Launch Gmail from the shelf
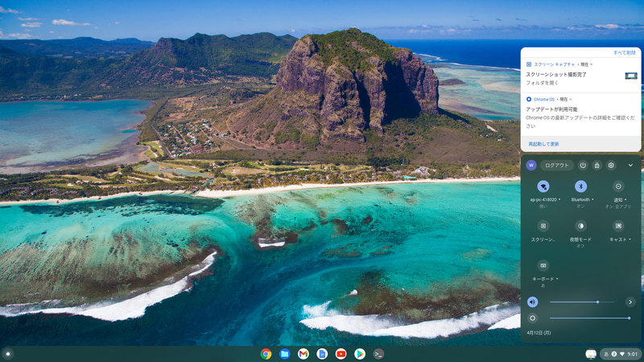Image resolution: width=644 pixels, height=362 pixels. 303,354
